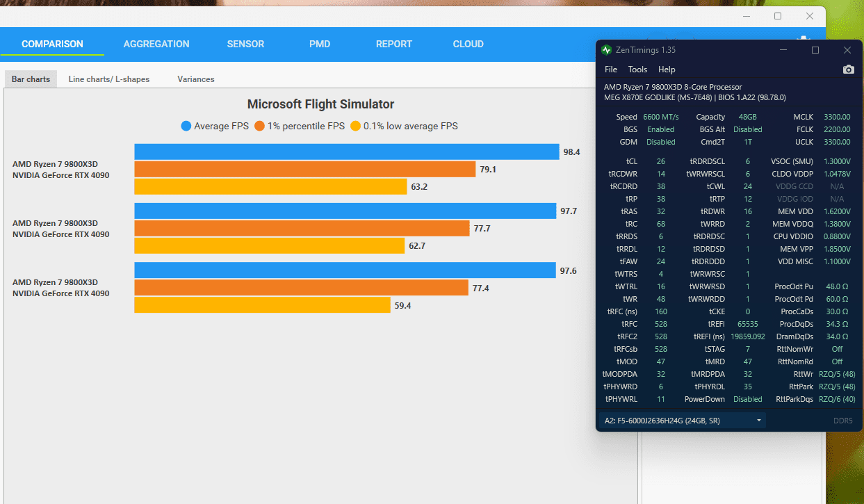Click the MEM VDD value 1.6200V

point(836,211)
